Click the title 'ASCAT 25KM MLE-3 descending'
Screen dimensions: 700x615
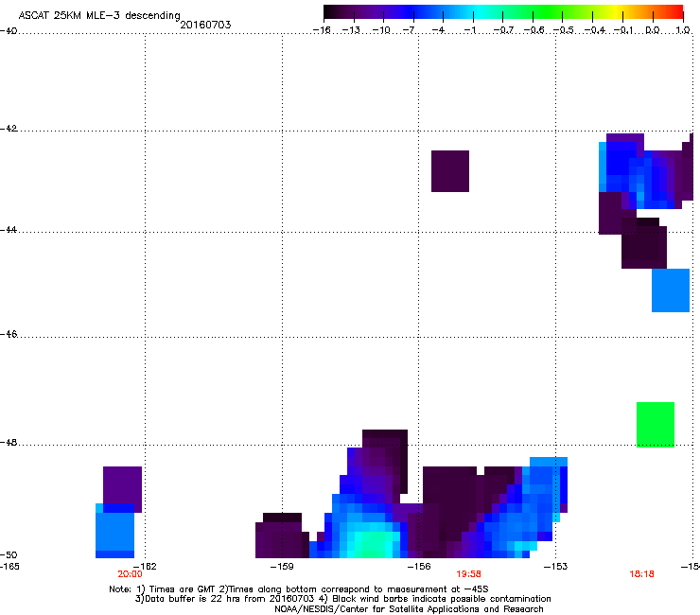99,16
